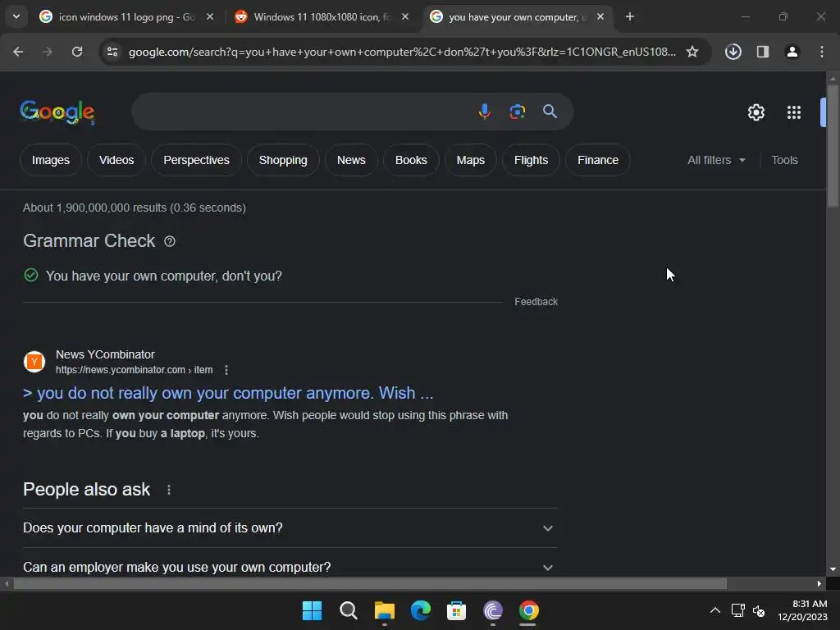Open Chrome downloads icon

(x=733, y=52)
